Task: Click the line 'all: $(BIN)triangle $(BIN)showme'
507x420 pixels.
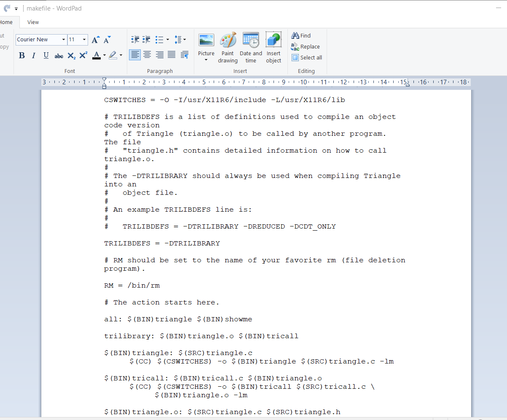Action: pyautogui.click(x=178, y=319)
